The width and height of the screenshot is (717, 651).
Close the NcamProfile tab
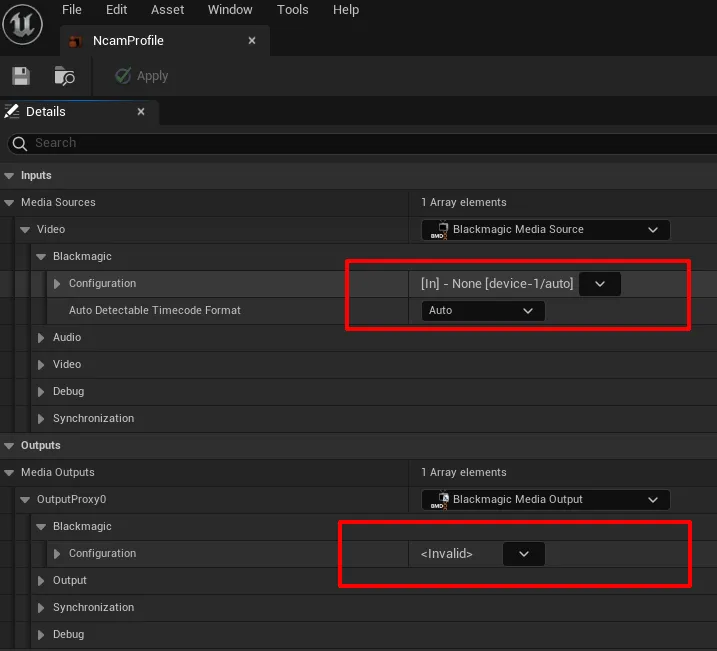pos(251,41)
